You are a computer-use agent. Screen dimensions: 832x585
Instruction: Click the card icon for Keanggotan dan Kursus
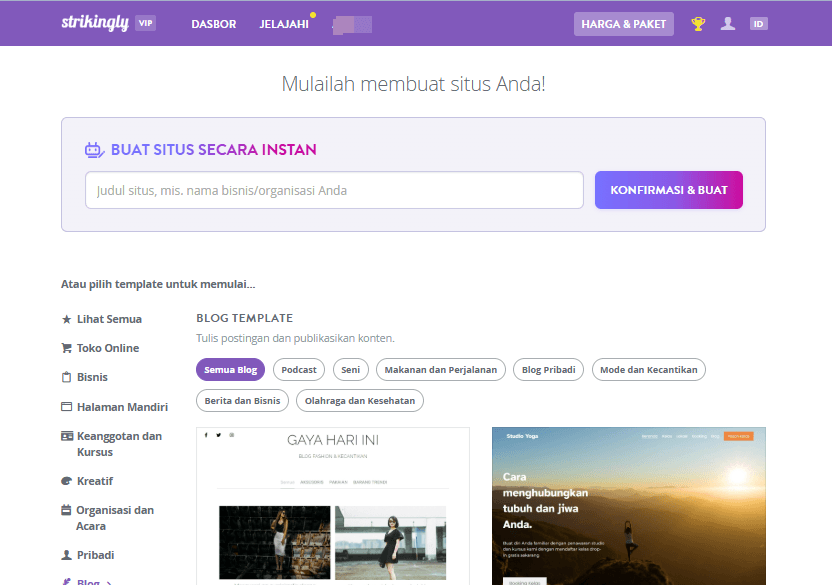[67, 436]
